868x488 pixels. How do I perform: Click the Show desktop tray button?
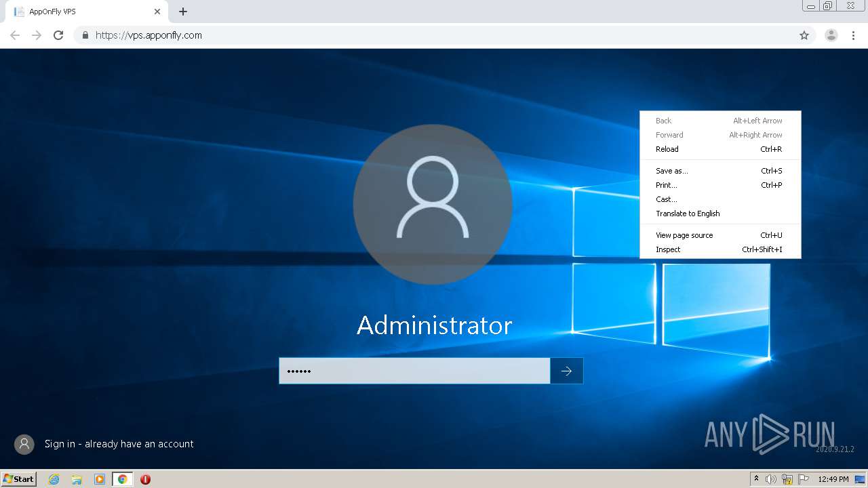(x=860, y=479)
